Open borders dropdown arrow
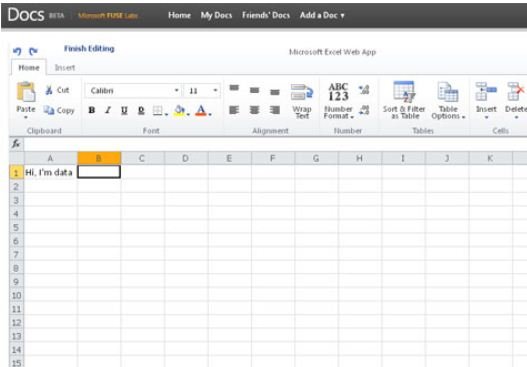The image size is (527, 367). 166,114
